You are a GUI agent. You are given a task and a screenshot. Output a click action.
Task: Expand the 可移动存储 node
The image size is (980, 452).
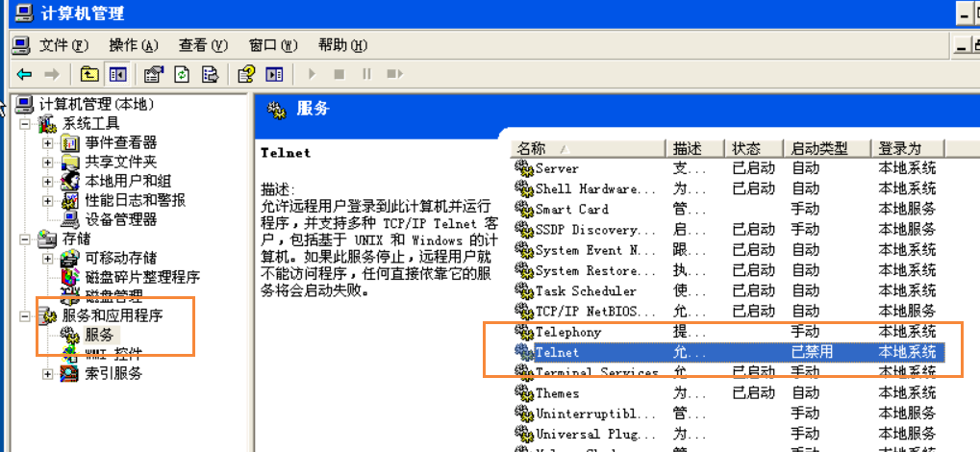click(48, 258)
